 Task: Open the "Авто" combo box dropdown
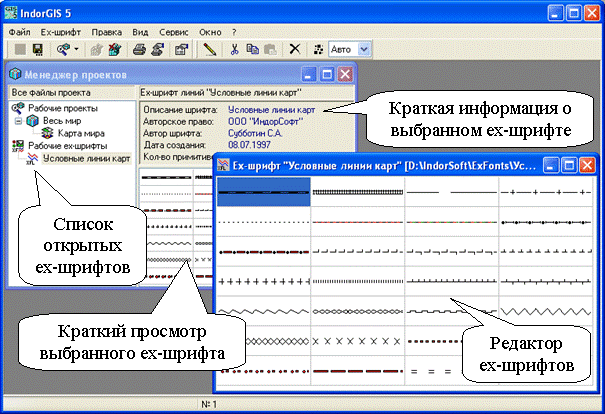363,48
